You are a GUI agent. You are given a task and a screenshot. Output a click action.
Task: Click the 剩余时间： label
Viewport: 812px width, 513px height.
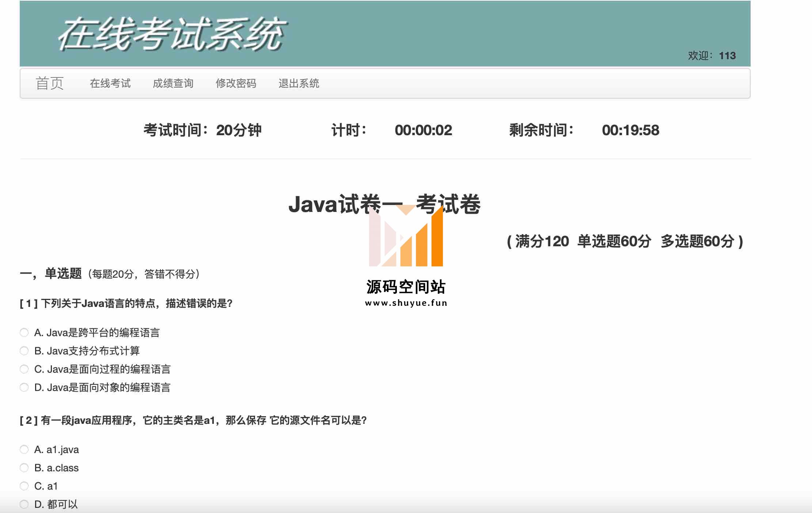tap(541, 130)
